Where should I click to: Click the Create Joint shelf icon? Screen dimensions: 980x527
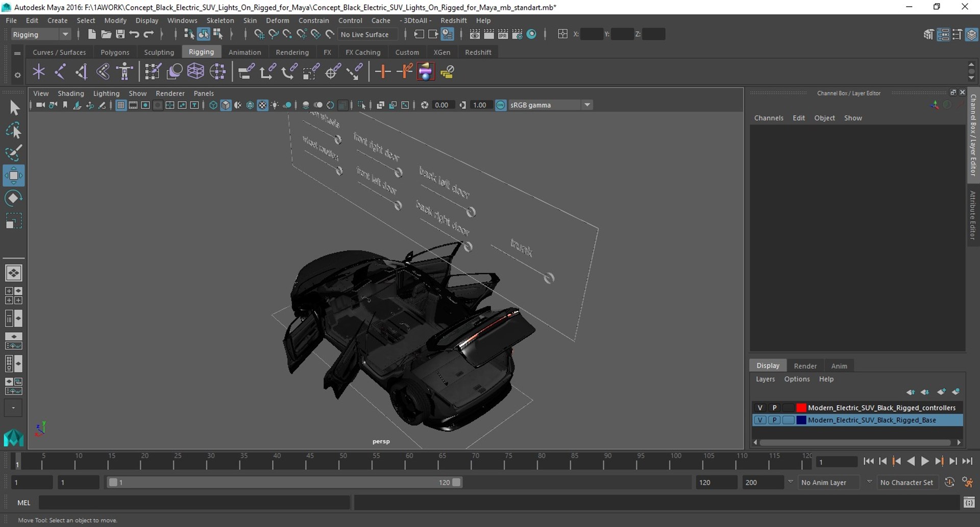60,71
